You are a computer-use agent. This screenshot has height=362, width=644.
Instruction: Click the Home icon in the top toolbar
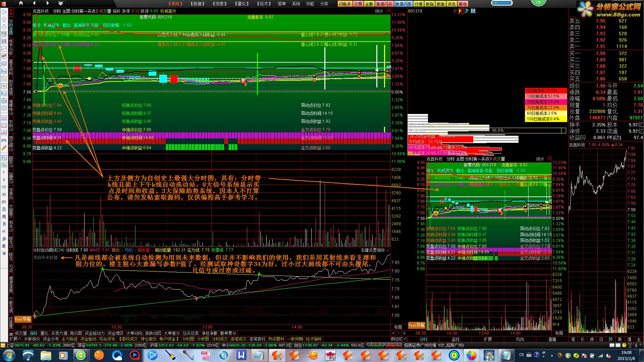(21, 3)
